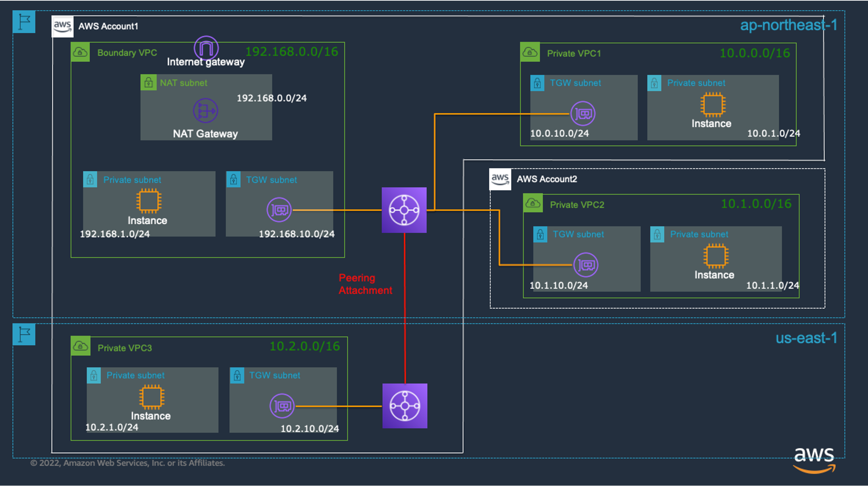Click Boundary VPC cloud icon
The image size is (868, 486).
(80, 52)
